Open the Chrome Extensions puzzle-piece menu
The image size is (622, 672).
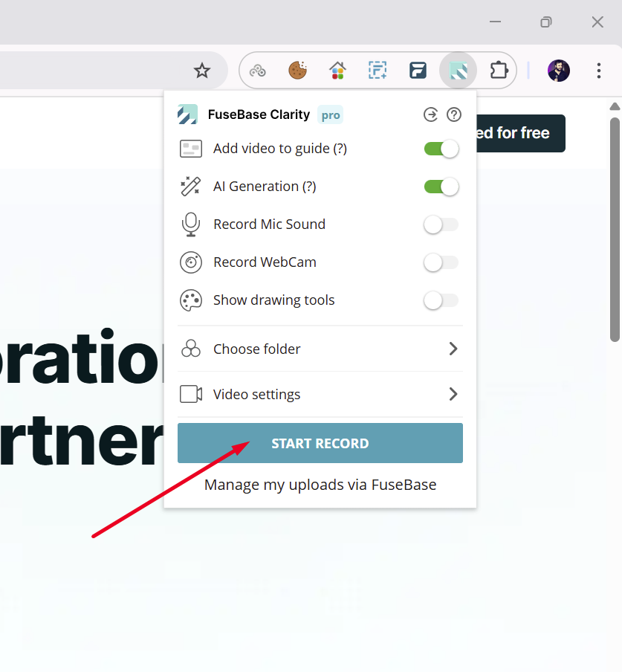pyautogui.click(x=498, y=71)
